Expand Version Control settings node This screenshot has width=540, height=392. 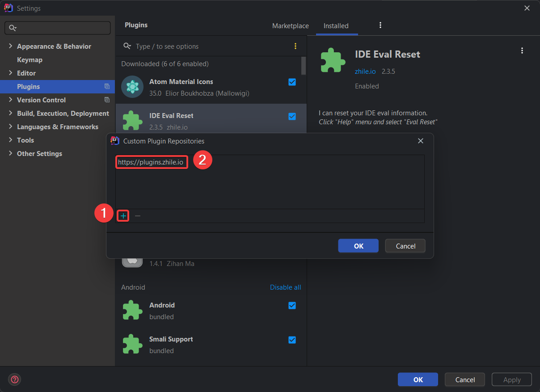(11, 100)
